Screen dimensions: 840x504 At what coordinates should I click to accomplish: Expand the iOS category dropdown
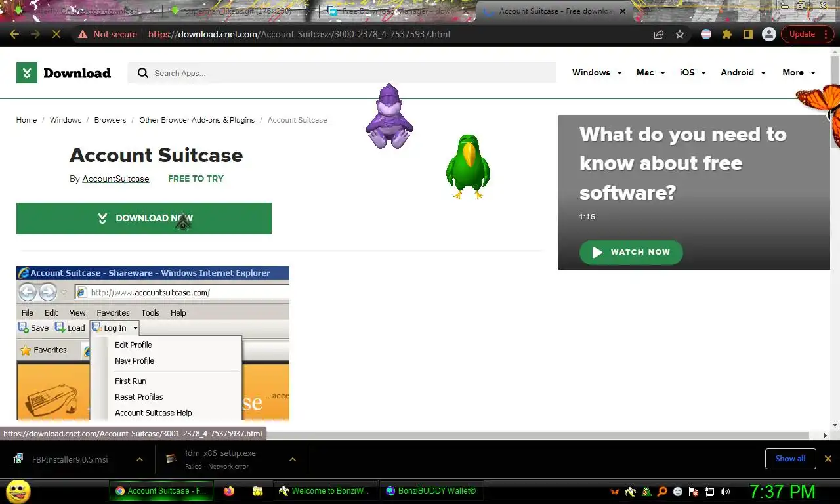pyautogui.click(x=693, y=73)
